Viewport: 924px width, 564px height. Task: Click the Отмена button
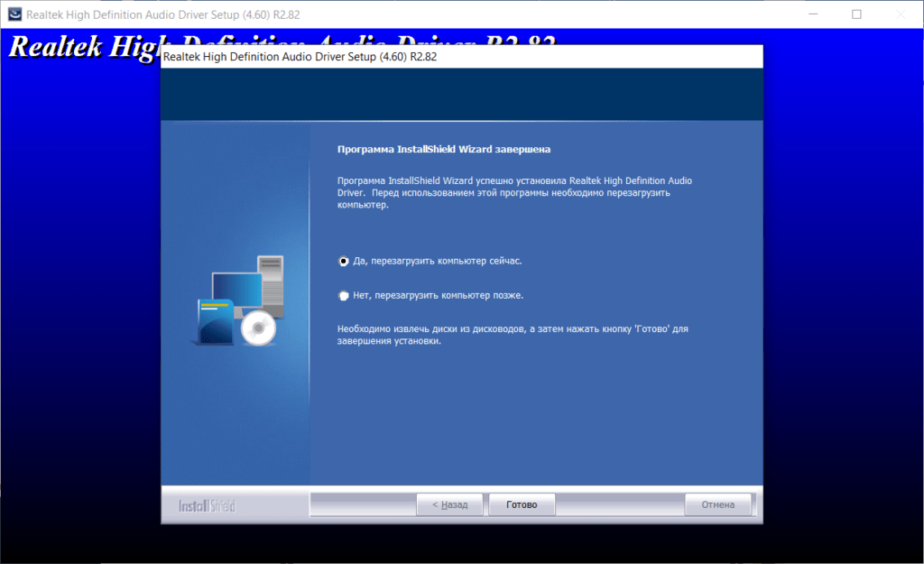click(x=717, y=504)
